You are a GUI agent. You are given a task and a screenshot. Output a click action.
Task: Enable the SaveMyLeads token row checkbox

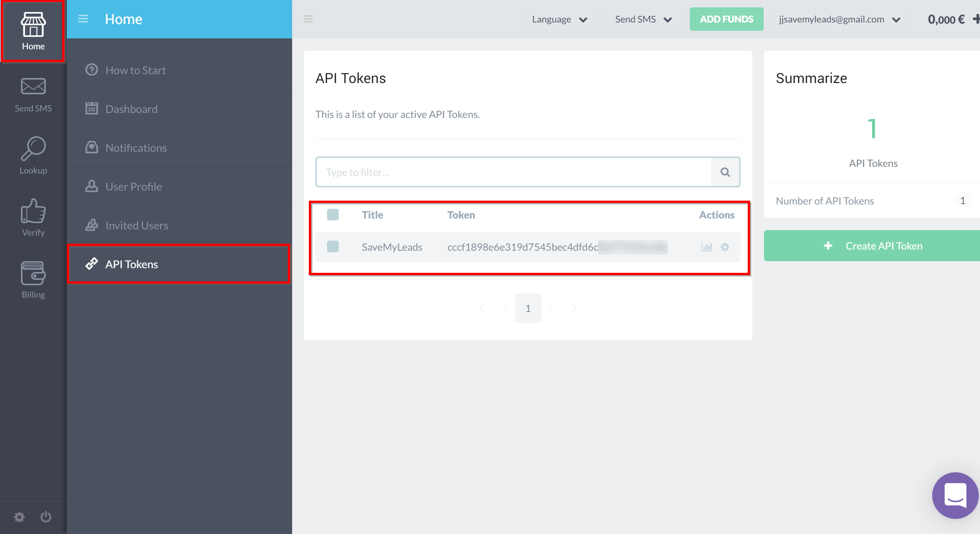pyautogui.click(x=333, y=246)
